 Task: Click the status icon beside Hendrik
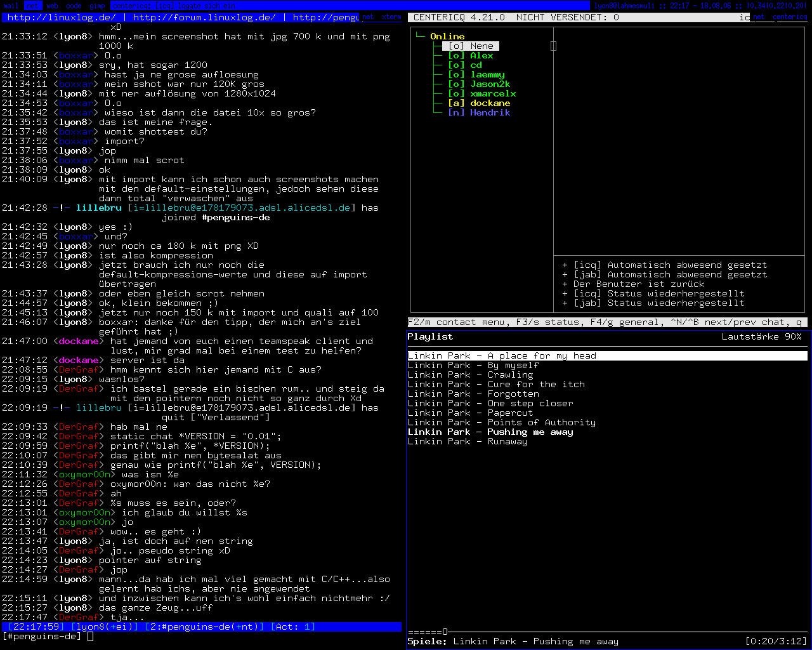point(456,112)
